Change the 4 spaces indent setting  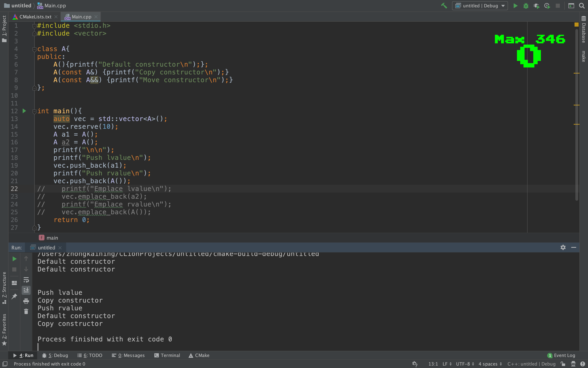(490, 364)
